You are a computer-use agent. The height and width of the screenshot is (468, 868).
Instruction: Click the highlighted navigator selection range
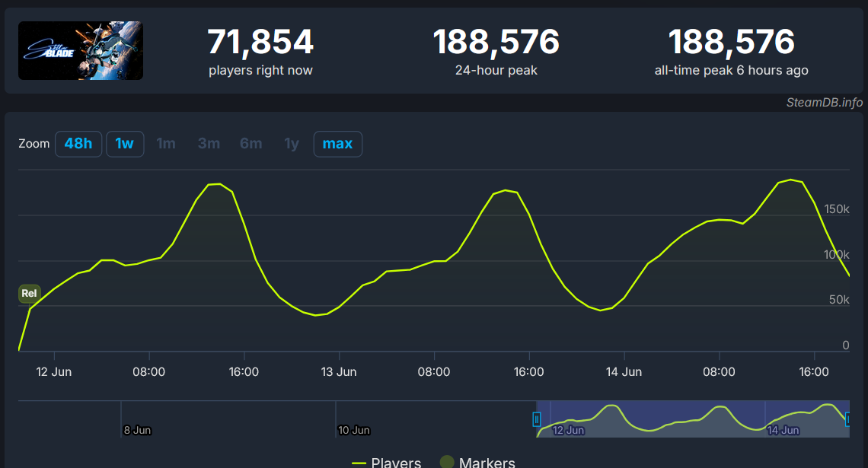(x=693, y=419)
